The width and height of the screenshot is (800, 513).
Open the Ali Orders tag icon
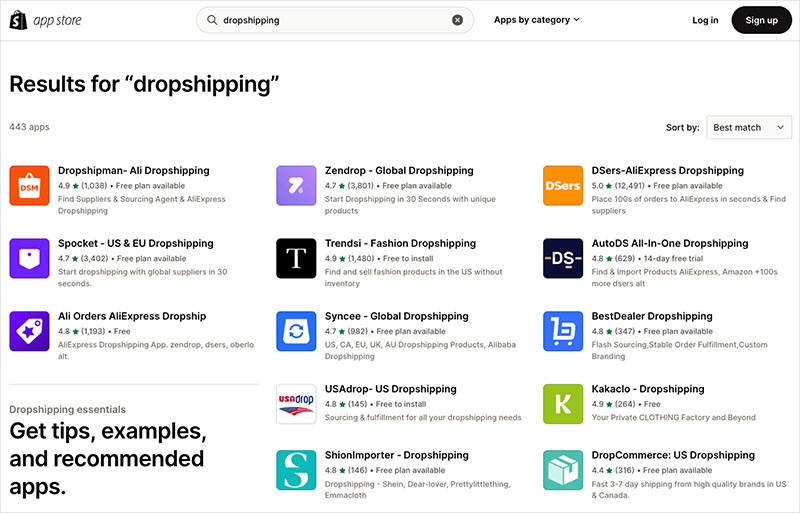(30, 331)
